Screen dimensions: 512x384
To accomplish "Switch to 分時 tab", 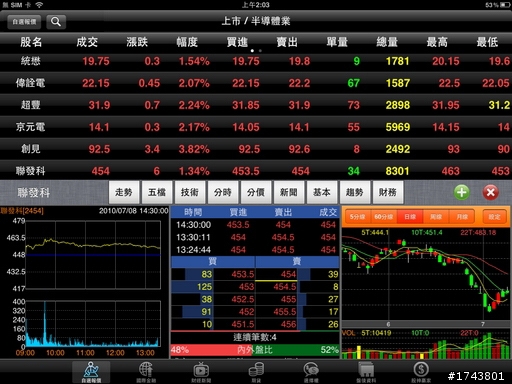I will 223,192.
